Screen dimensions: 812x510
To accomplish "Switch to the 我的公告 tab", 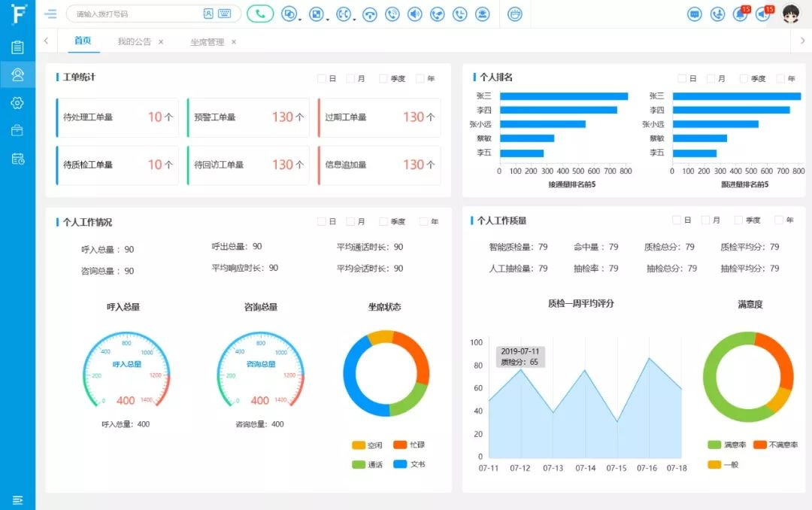I will tap(134, 42).
